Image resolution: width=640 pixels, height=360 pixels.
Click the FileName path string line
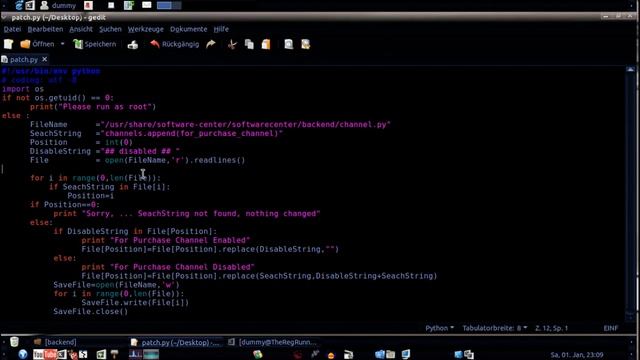[x=210, y=124]
